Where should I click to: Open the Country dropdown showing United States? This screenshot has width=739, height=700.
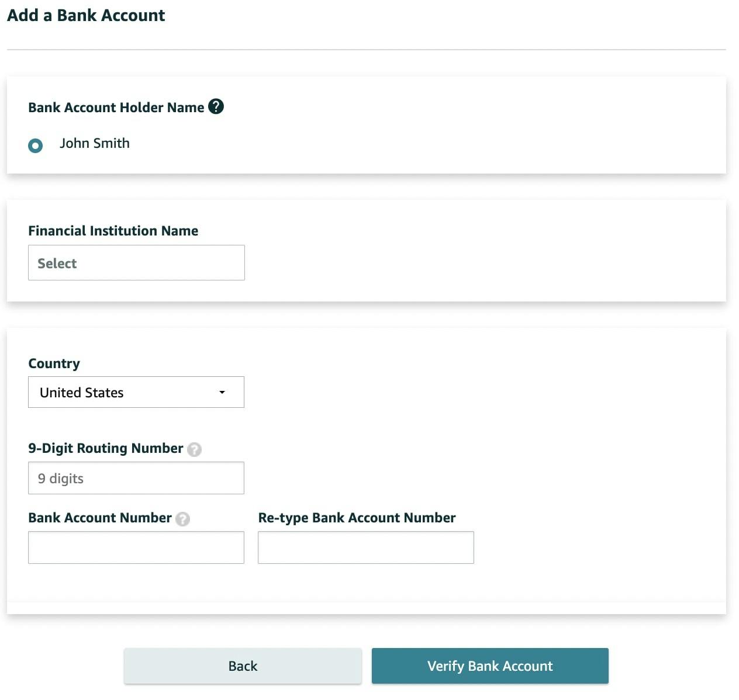(x=129, y=392)
